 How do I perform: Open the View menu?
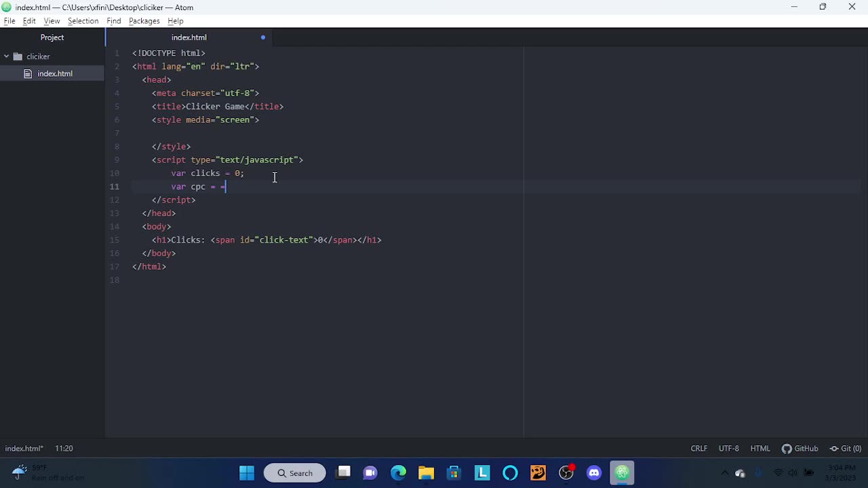(52, 21)
